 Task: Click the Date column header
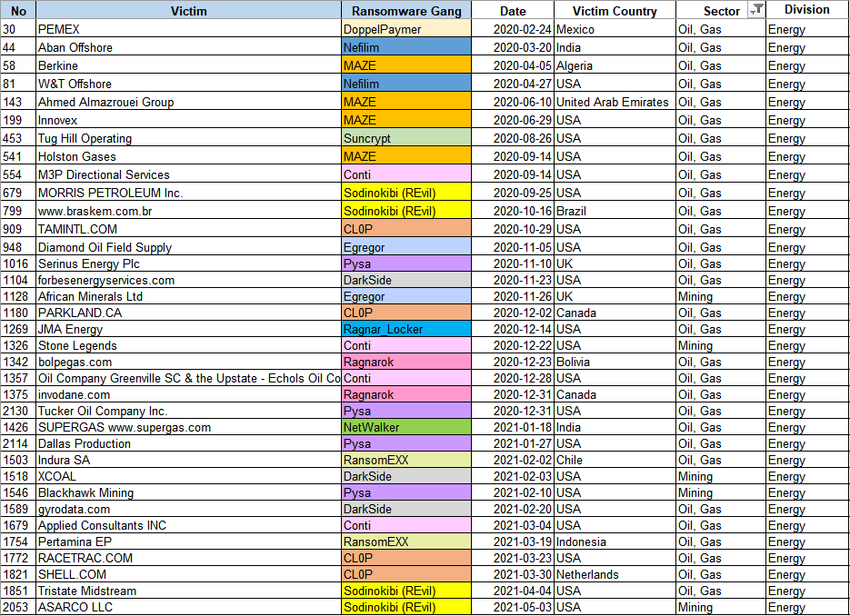(x=513, y=10)
